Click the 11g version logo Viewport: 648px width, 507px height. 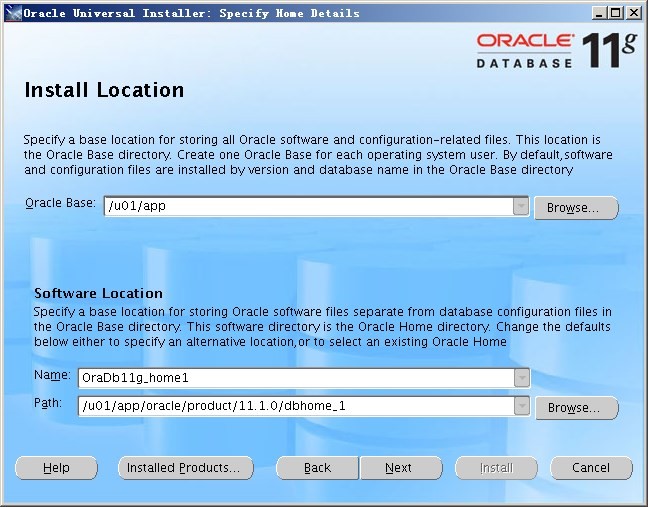click(x=607, y=50)
